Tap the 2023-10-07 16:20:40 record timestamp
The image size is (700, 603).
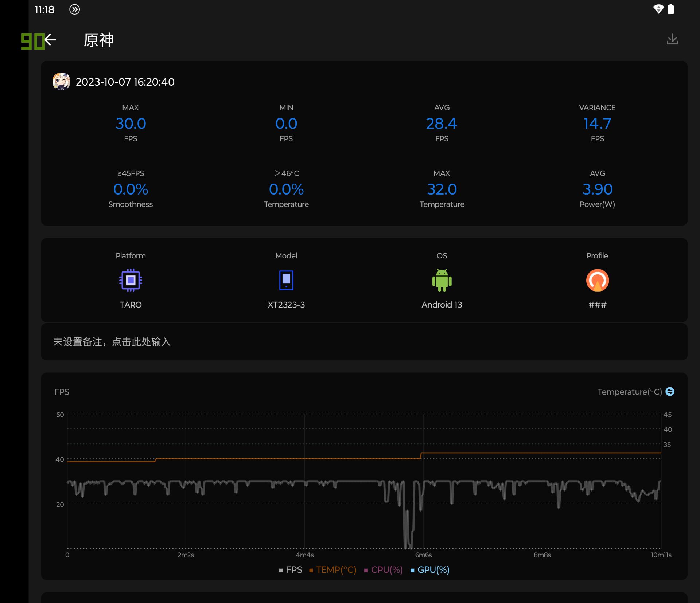125,82
